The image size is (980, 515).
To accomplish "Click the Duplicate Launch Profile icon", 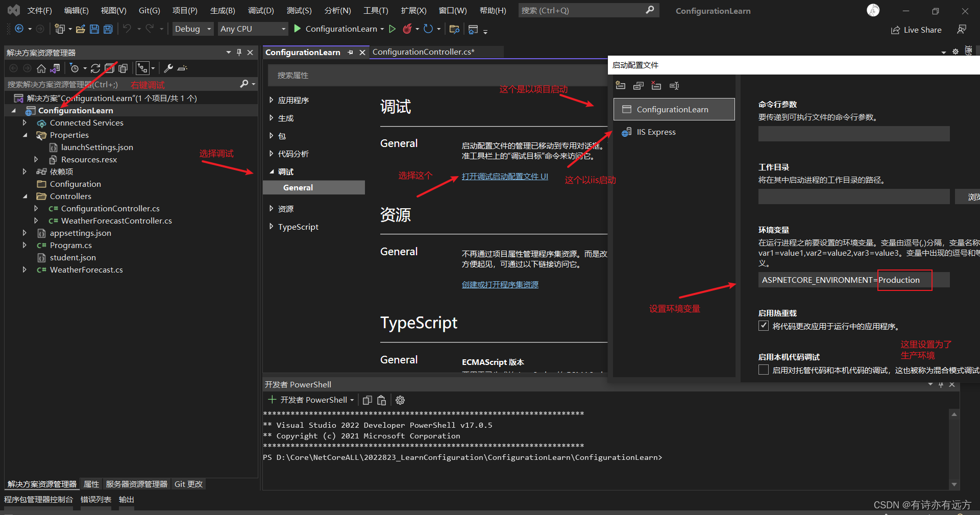I will [x=639, y=86].
